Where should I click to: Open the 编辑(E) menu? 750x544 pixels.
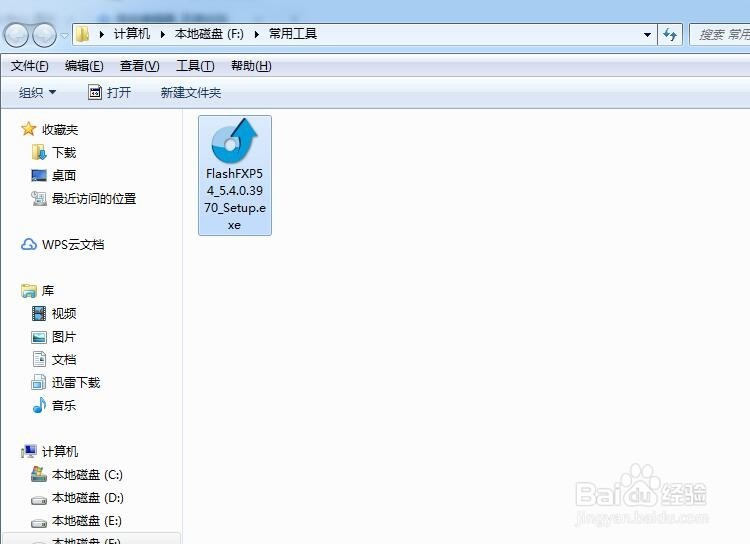(84, 66)
